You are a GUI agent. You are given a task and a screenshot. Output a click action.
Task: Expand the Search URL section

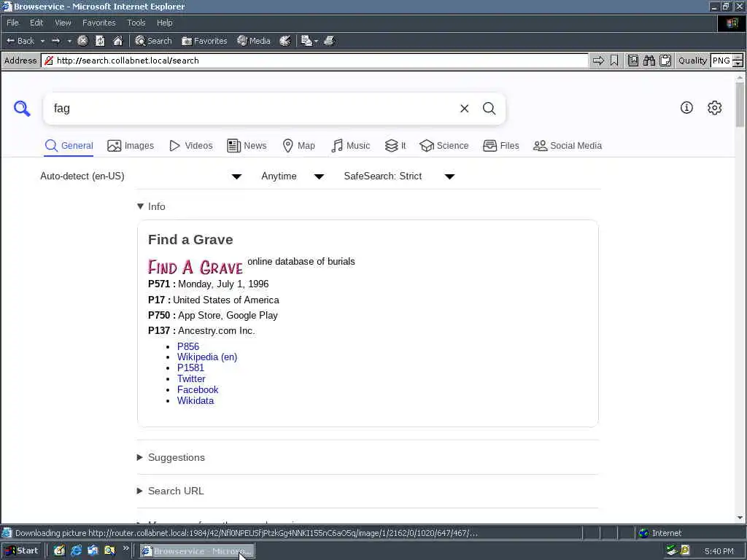(171, 491)
